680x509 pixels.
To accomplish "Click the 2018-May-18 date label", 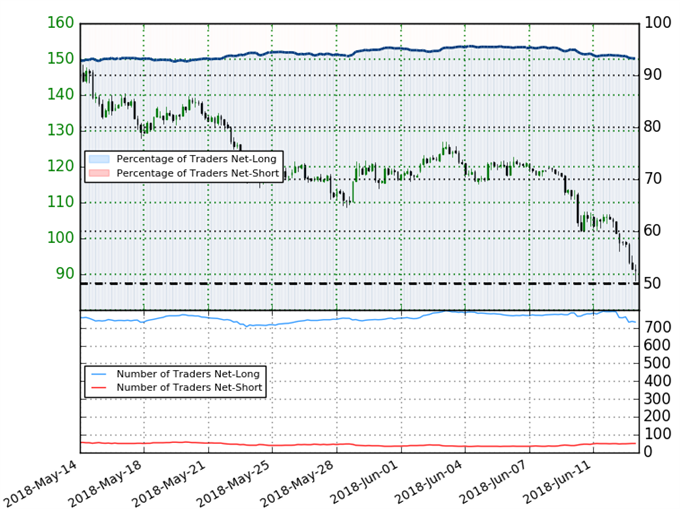I will [x=105, y=483].
